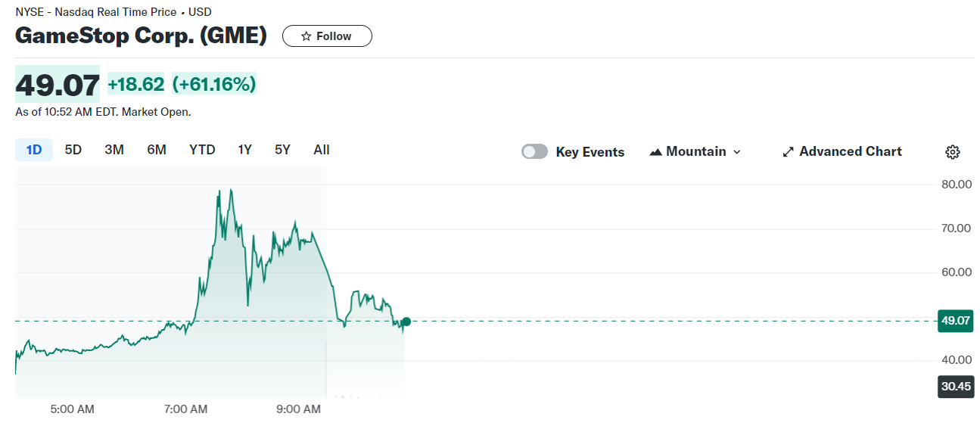This screenshot has width=980, height=429.
Task: Select the 1D time range tab
Action: tap(34, 150)
